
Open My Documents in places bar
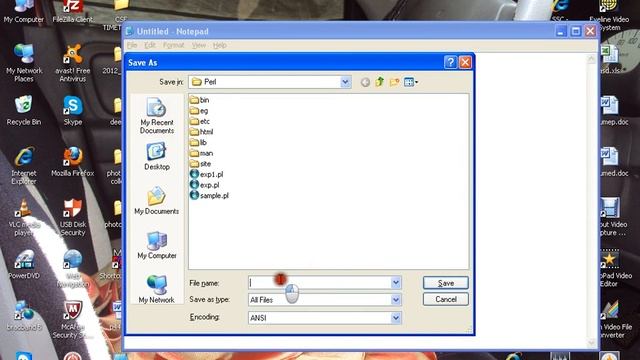(x=157, y=200)
